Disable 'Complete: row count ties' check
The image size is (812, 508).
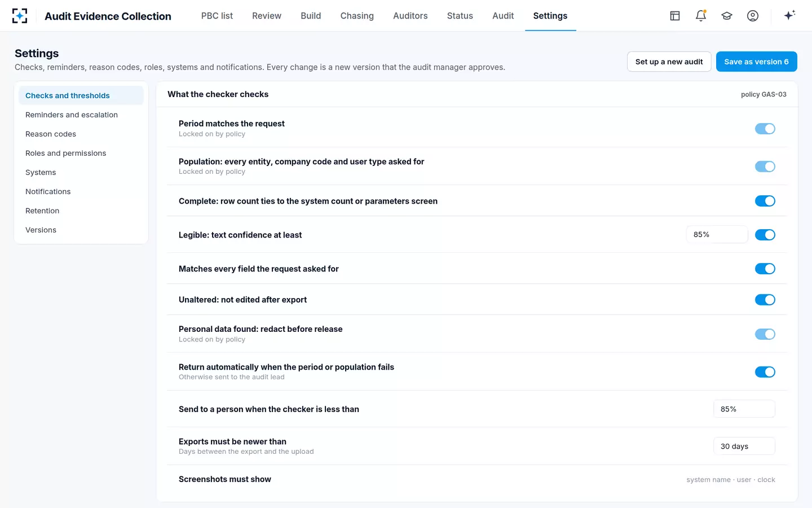coord(765,201)
